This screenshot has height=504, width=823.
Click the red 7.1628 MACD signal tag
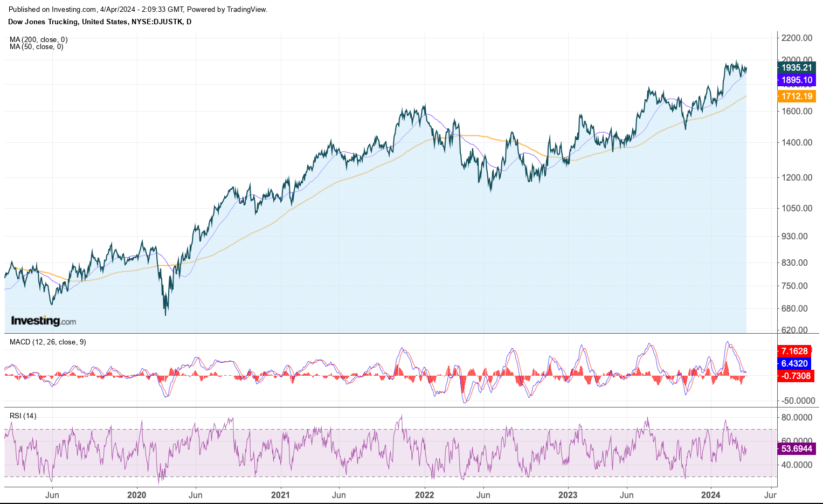tap(794, 351)
